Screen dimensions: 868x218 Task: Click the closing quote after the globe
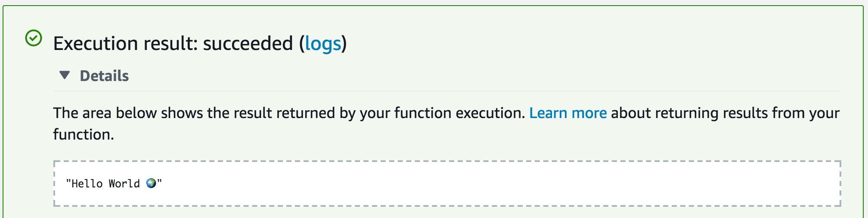coord(160,182)
